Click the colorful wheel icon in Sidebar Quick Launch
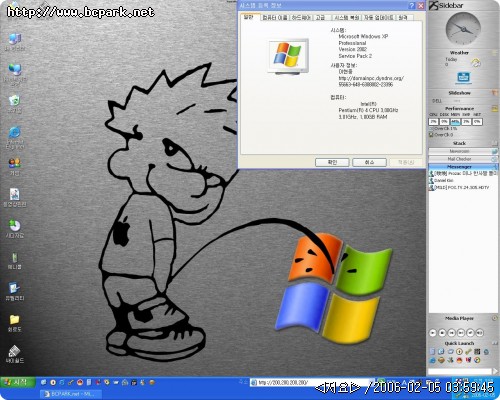 [477, 360]
